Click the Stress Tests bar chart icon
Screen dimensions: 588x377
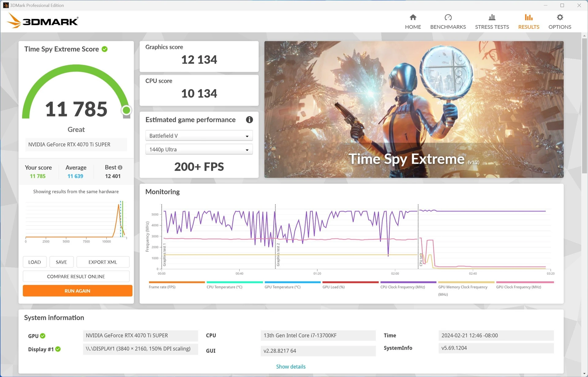click(x=492, y=17)
